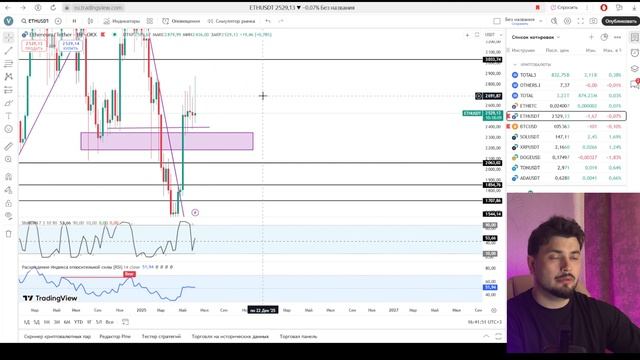Toggle hide all drawings eye icon
The width and height of the screenshot is (640, 360).
tap(9, 216)
